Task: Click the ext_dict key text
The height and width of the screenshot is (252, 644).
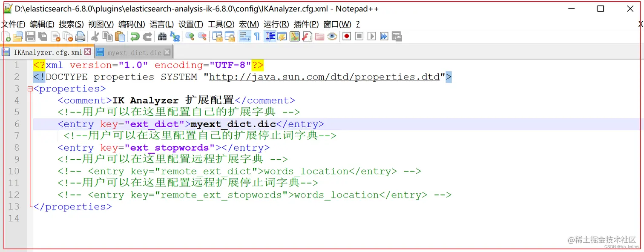Action: pyautogui.click(x=155, y=124)
